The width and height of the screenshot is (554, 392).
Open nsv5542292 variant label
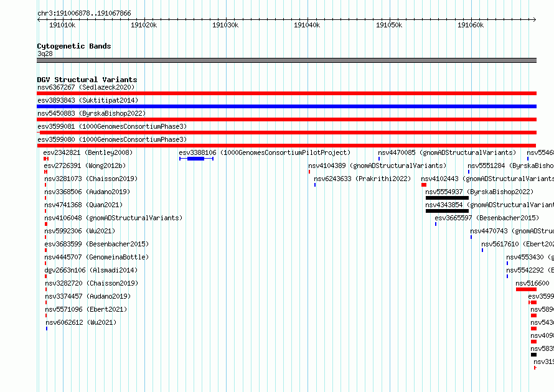[x=530, y=270]
